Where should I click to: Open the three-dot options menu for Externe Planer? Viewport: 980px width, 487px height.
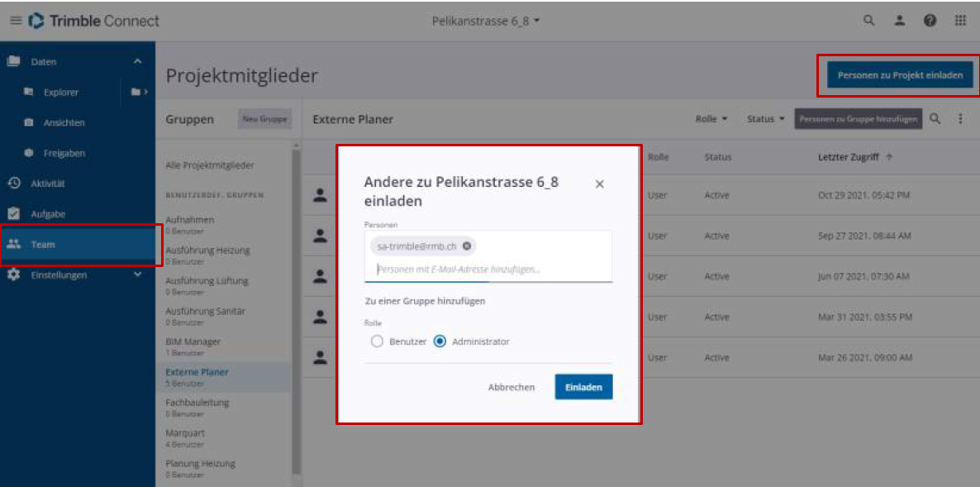(x=961, y=117)
